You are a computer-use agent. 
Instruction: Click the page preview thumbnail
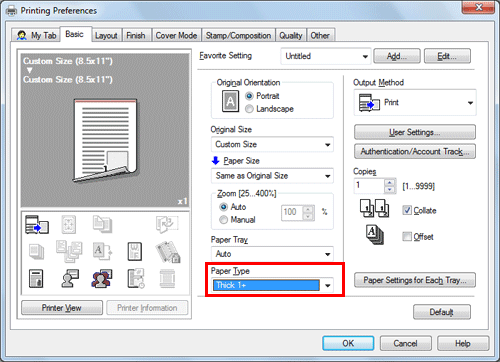click(x=105, y=141)
